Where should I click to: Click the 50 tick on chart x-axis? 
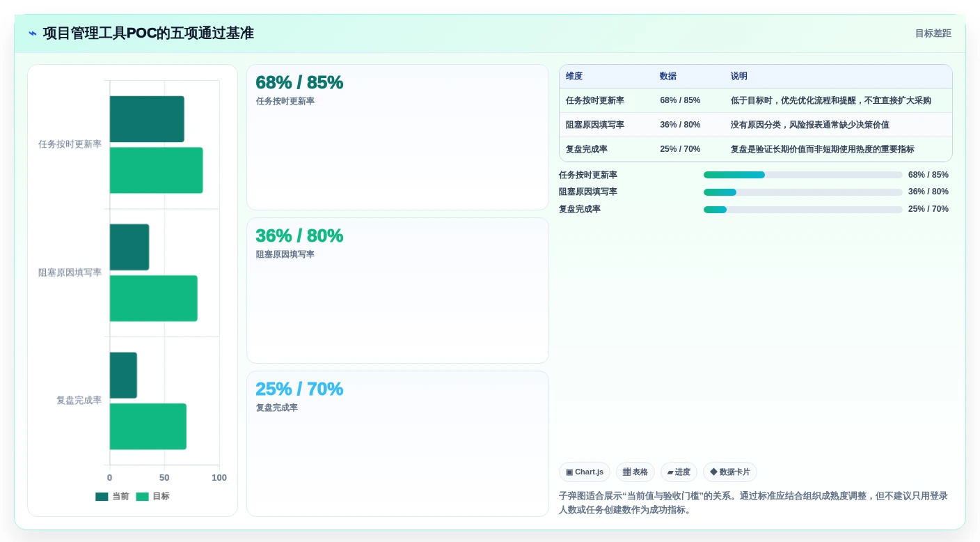(164, 478)
